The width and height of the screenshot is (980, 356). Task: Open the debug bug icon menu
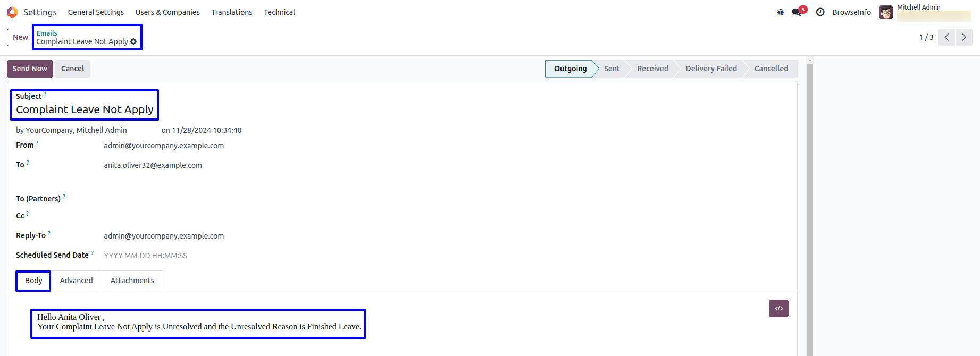point(780,12)
